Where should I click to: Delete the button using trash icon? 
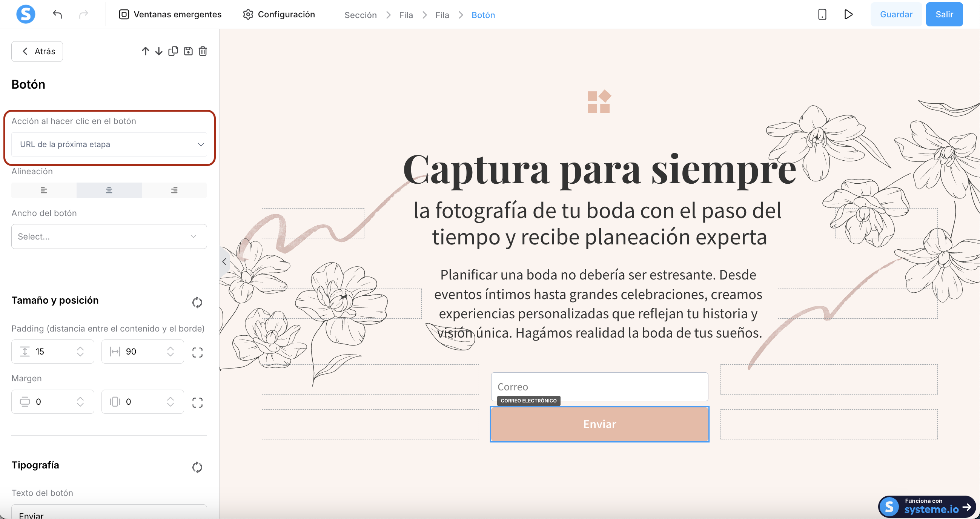[203, 51]
